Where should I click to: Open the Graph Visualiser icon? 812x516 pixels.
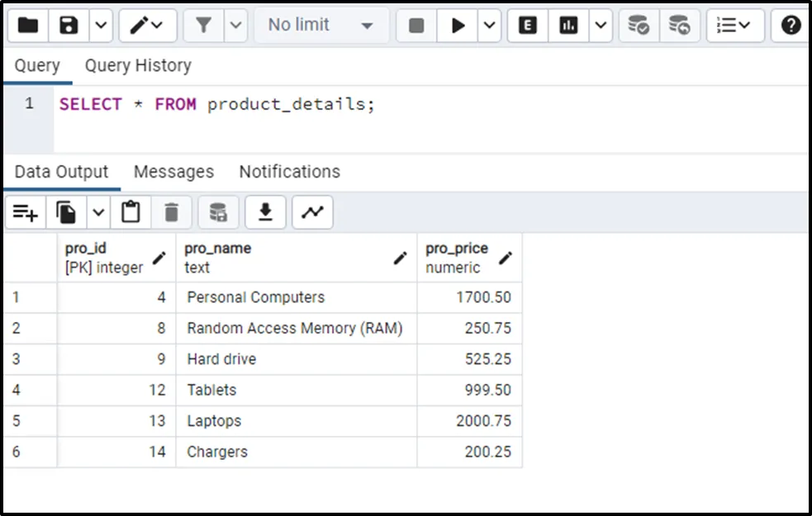312,212
